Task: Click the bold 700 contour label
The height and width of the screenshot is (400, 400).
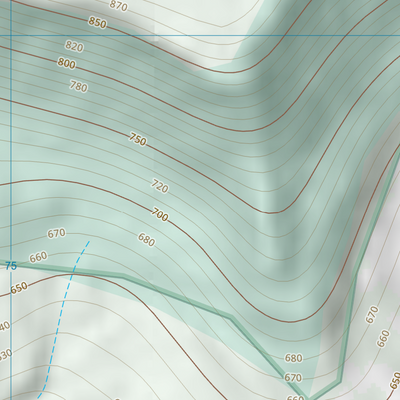Action: point(160,214)
